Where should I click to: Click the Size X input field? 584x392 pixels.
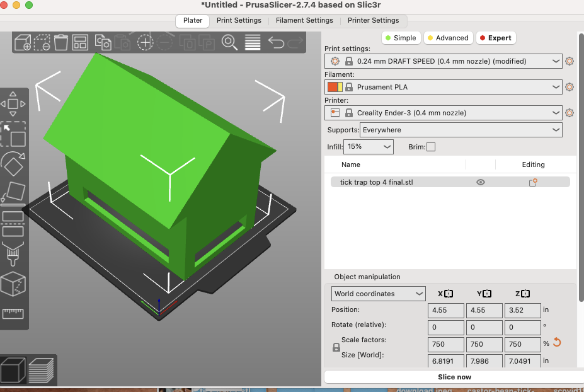pos(446,360)
